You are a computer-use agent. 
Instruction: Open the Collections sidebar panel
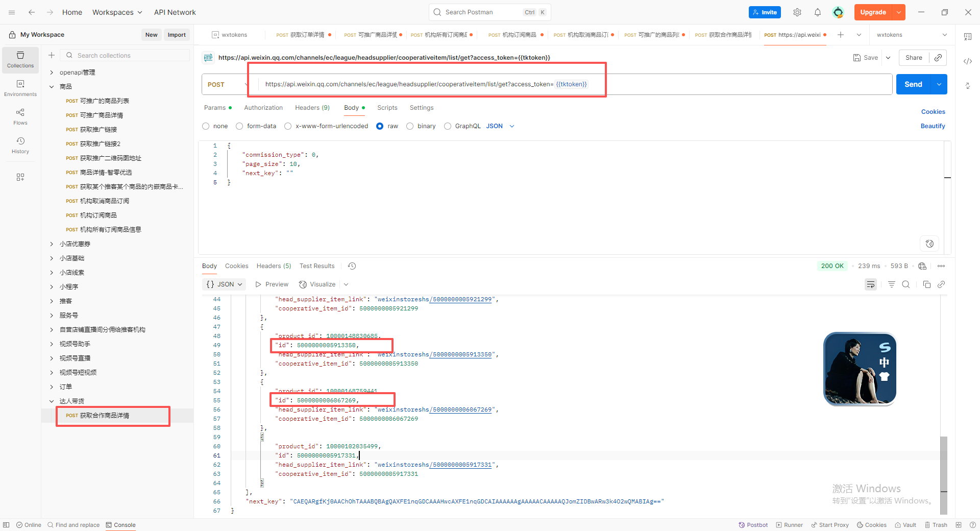point(20,59)
